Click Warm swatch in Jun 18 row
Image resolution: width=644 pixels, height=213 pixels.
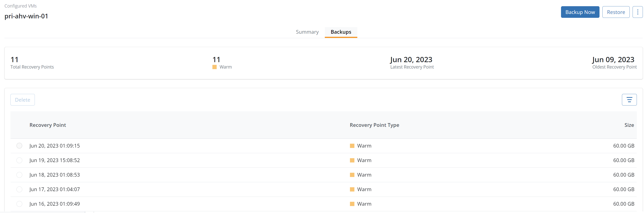point(352,175)
